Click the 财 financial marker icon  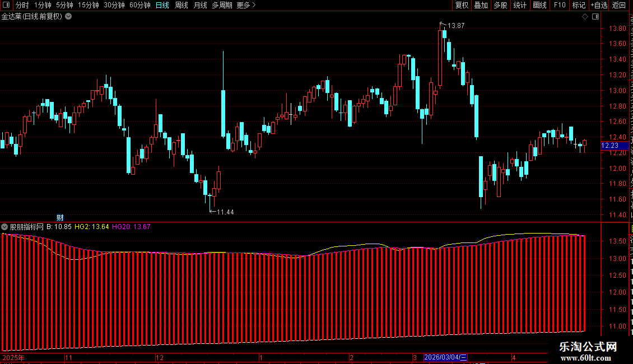[x=60, y=217]
